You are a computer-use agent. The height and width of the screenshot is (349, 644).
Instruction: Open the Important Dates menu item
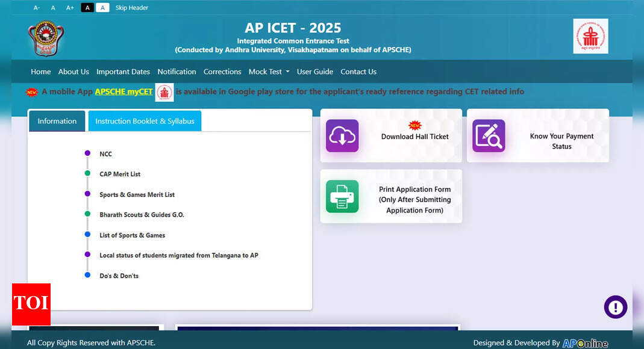[x=123, y=72]
